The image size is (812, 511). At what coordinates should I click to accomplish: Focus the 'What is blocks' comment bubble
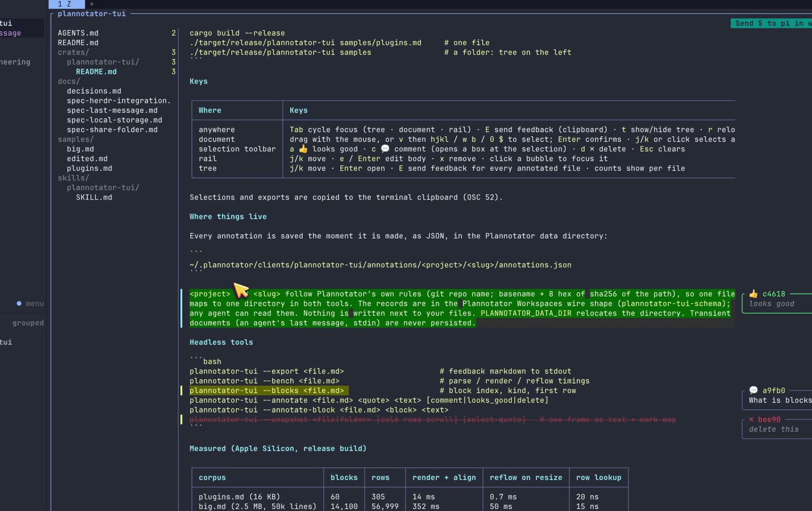pos(776,400)
